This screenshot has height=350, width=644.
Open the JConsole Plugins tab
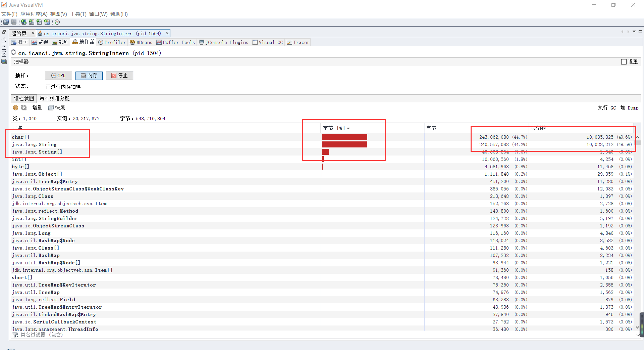click(224, 42)
